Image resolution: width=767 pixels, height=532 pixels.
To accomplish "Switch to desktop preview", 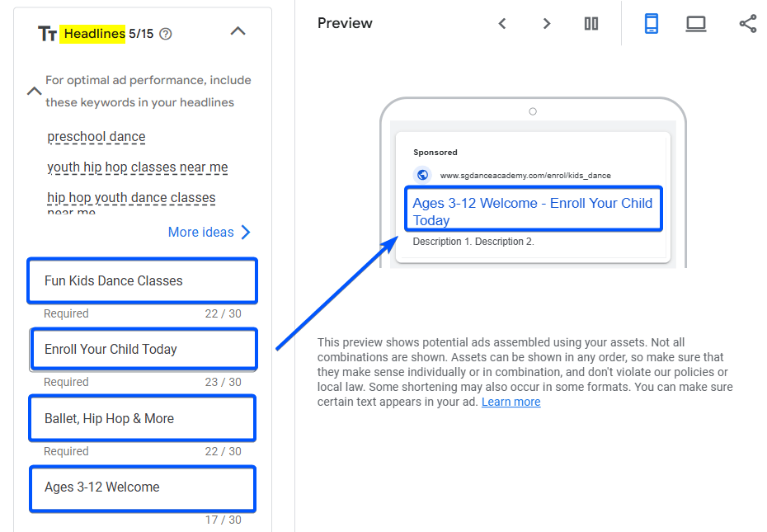I will (x=696, y=24).
